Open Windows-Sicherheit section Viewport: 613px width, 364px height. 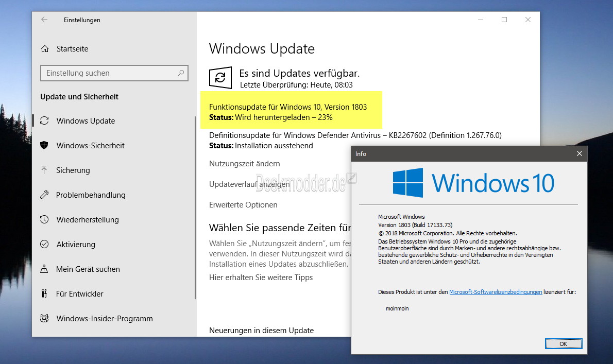tap(90, 145)
